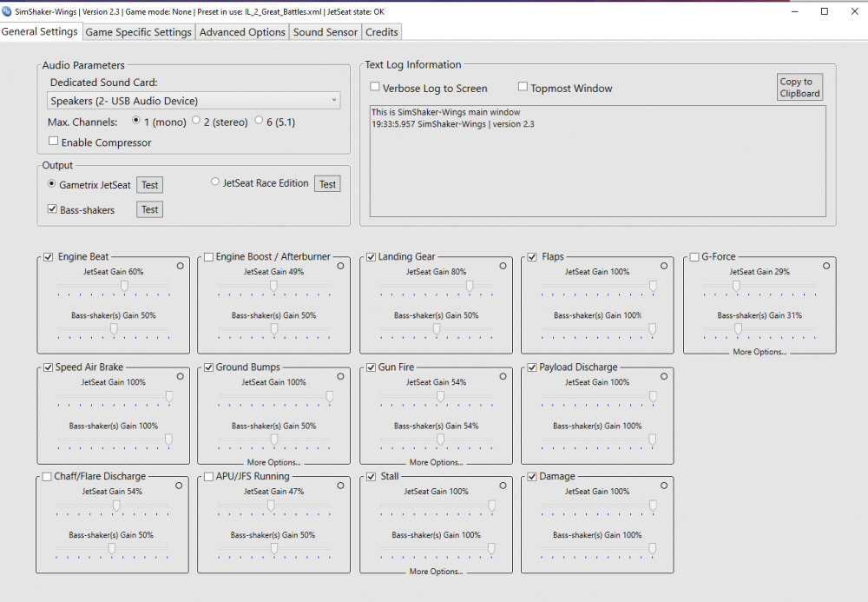The image size is (868, 602).
Task: Open Game Specific Settings tab
Action: (x=138, y=32)
